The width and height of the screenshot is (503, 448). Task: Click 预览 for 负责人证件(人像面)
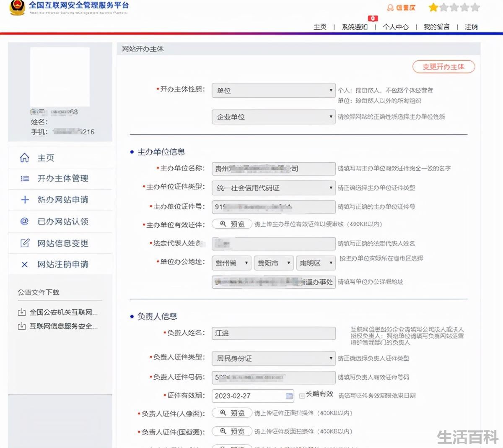tap(232, 413)
